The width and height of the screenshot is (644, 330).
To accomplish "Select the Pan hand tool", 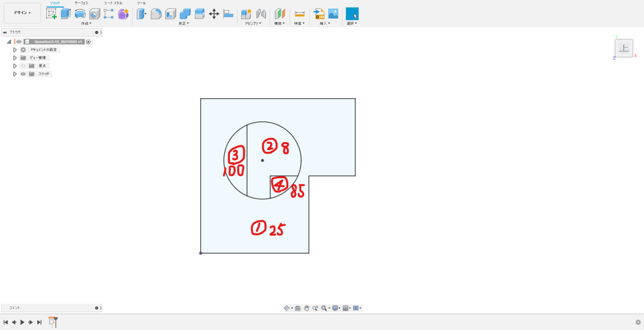I will pyautogui.click(x=306, y=308).
